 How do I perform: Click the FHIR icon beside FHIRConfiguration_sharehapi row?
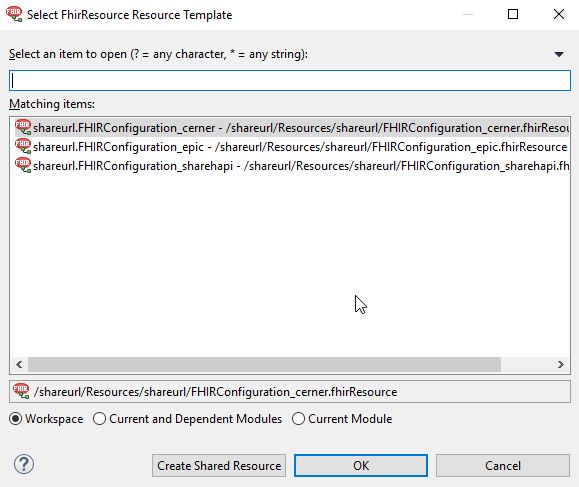click(x=23, y=165)
